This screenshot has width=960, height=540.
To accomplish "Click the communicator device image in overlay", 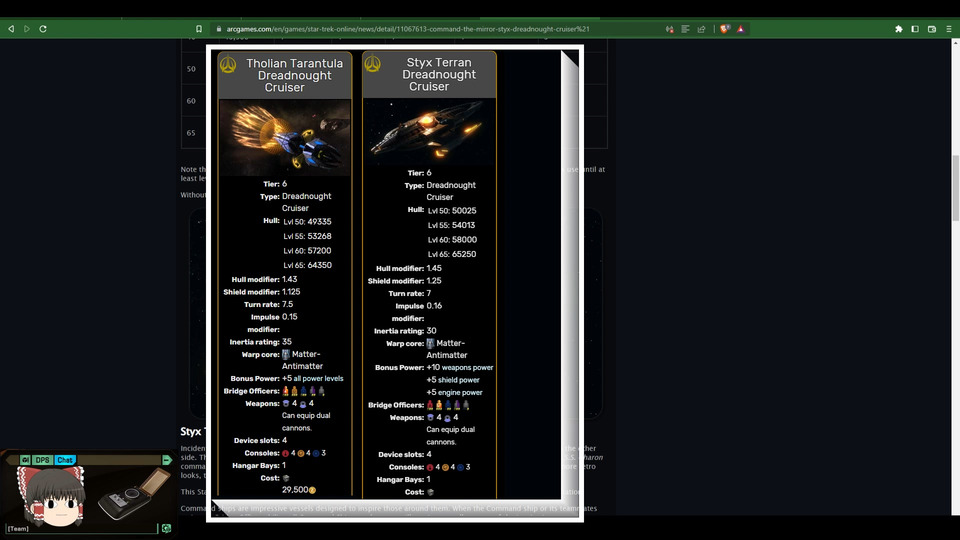I will pyautogui.click(x=135, y=495).
